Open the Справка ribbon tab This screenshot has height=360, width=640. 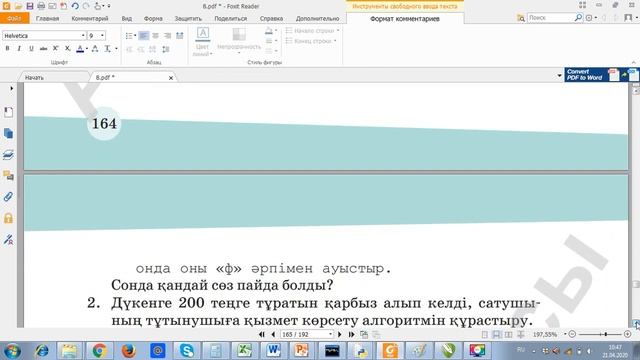point(271,18)
